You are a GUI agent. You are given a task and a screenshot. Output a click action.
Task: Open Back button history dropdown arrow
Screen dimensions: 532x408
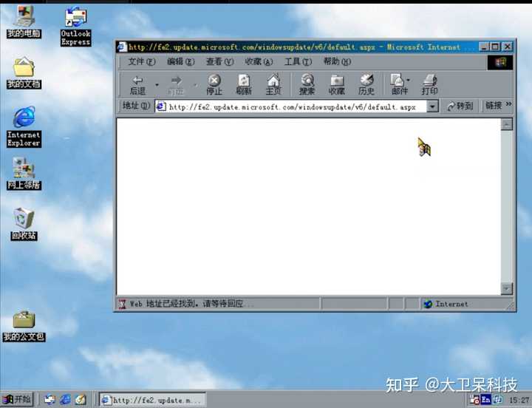pyautogui.click(x=157, y=84)
